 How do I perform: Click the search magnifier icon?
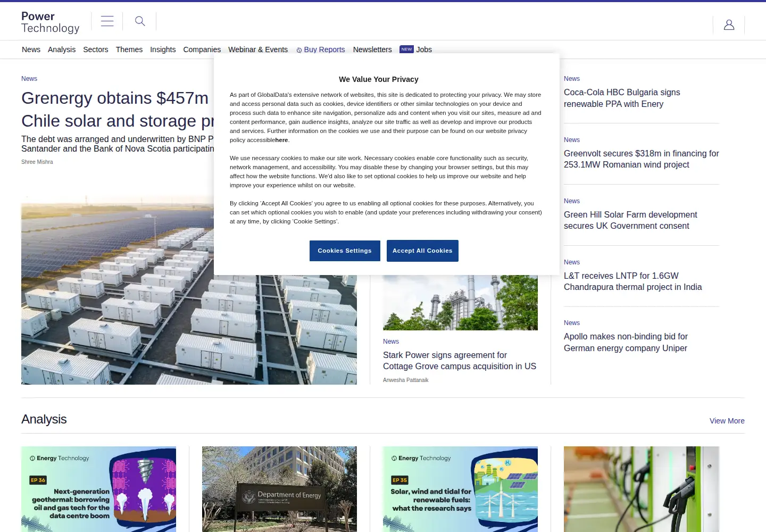coord(140,21)
